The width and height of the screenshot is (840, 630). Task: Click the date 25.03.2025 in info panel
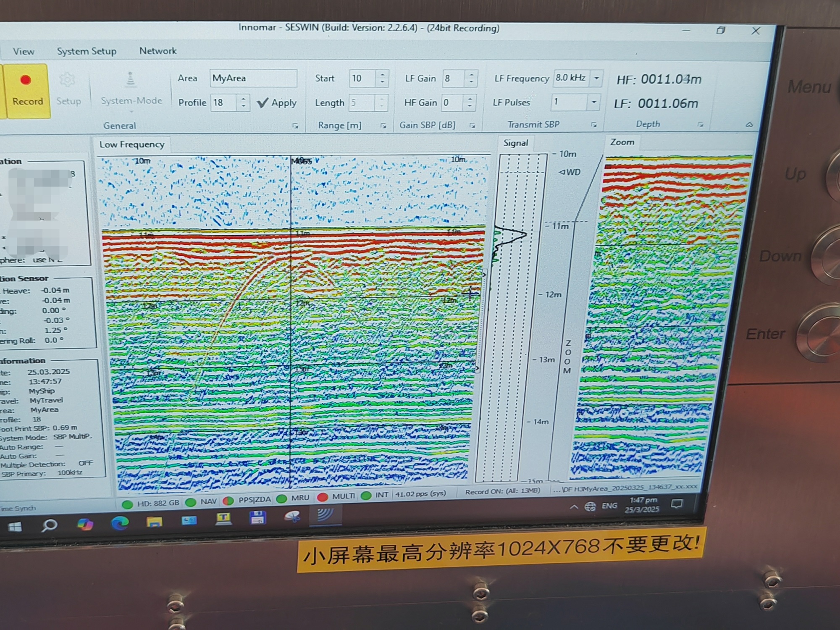coord(49,372)
